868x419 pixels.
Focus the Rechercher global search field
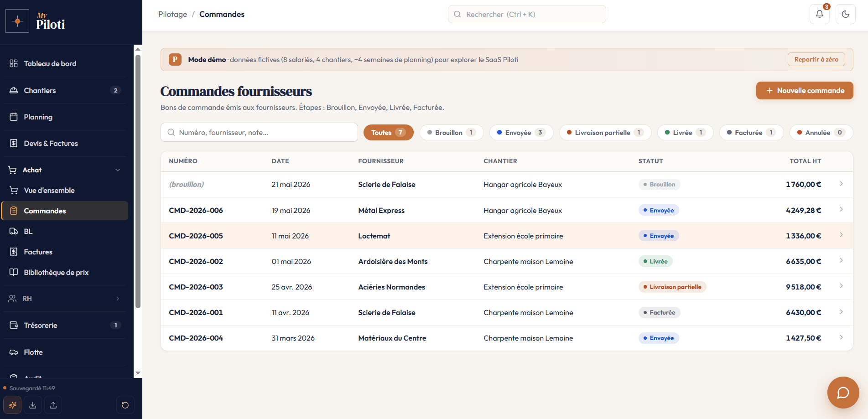pos(527,14)
